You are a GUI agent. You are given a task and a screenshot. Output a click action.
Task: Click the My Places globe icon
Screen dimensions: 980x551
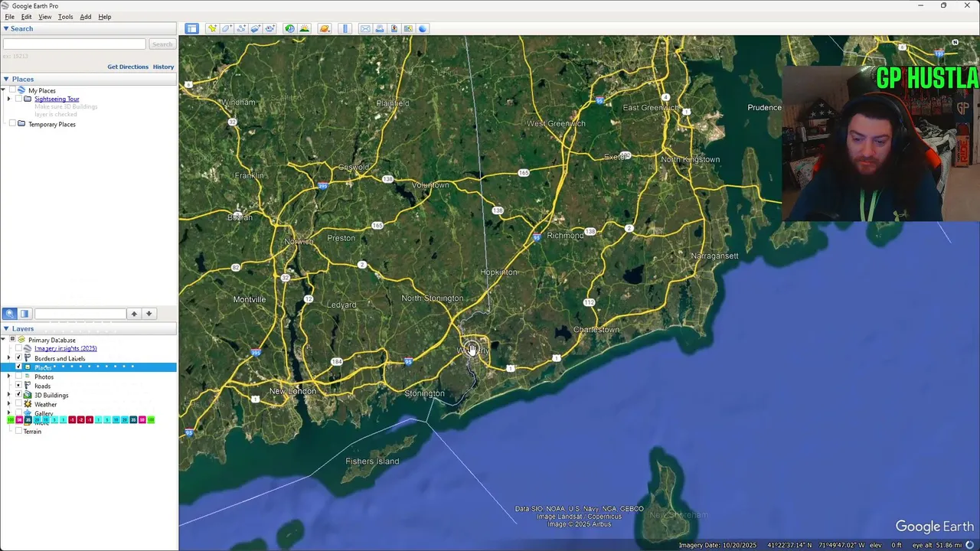21,90
